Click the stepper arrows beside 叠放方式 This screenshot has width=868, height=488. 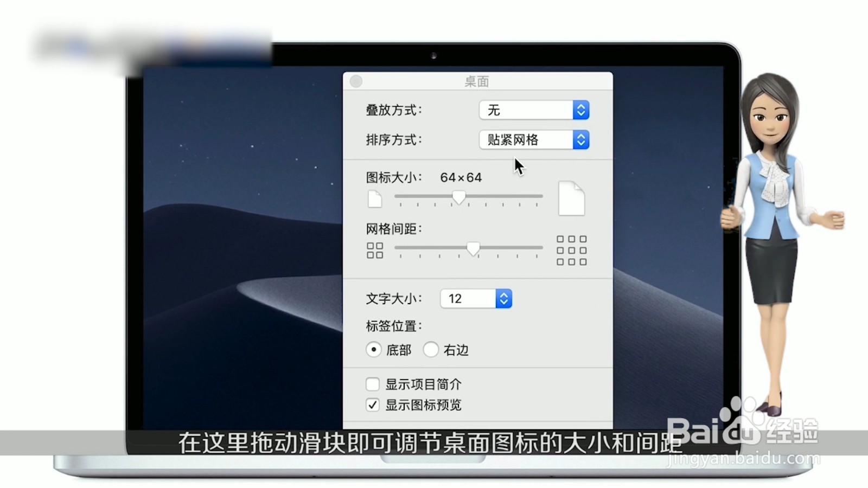[580, 110]
